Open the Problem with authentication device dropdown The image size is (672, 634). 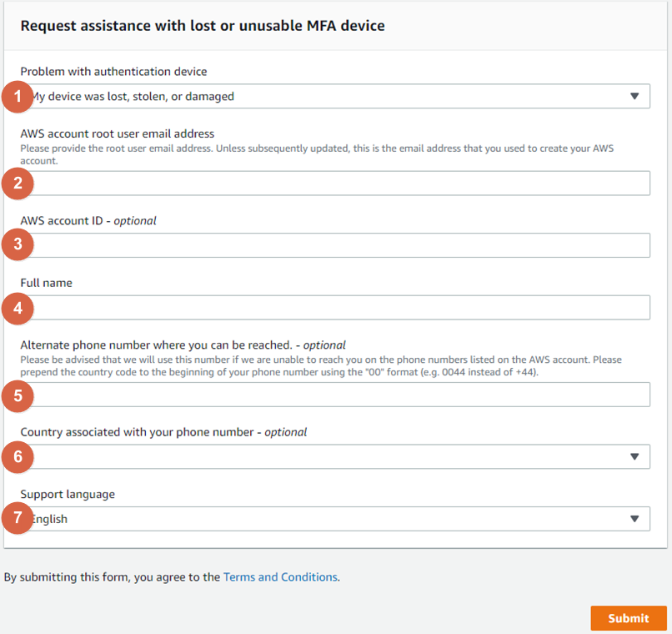[335, 96]
